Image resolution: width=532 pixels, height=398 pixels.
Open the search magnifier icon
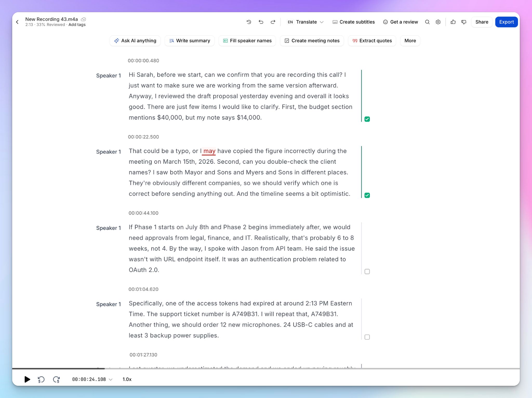click(x=427, y=22)
